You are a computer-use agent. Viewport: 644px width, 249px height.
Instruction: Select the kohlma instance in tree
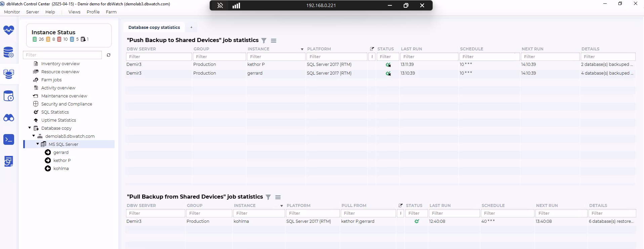61,169
